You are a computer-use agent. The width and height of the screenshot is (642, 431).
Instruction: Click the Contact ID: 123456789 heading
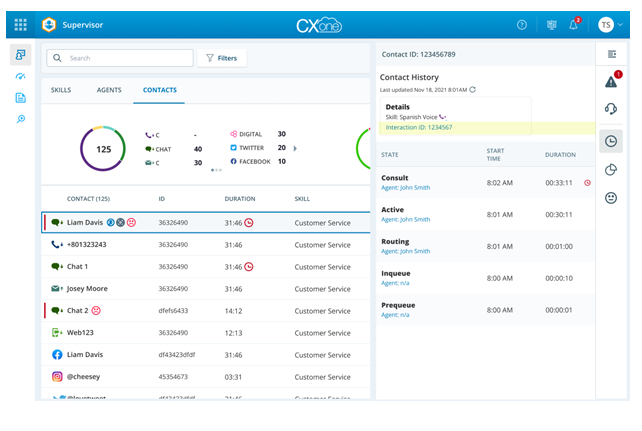tap(418, 54)
